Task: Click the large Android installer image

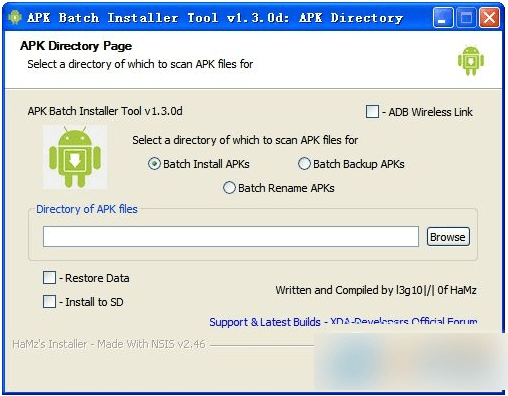Action: coord(75,157)
